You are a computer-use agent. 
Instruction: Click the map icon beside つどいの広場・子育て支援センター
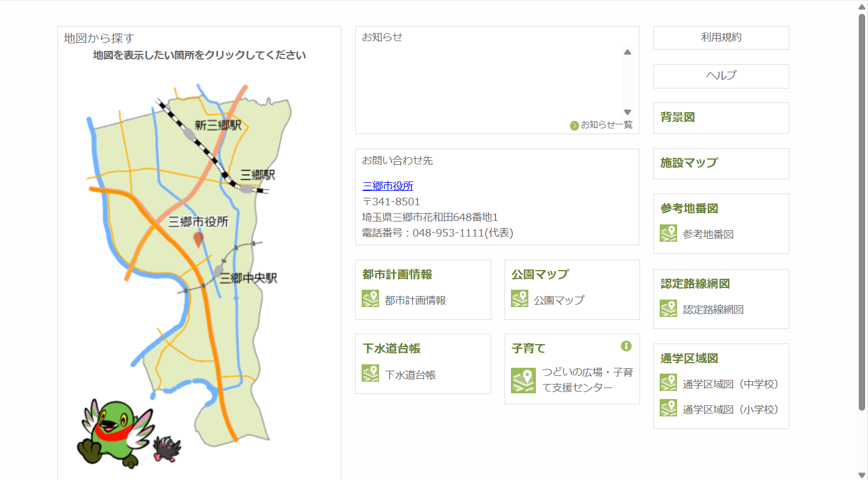pos(524,381)
